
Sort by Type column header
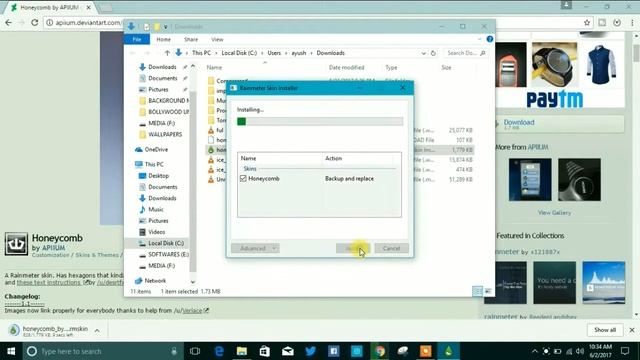(391, 67)
